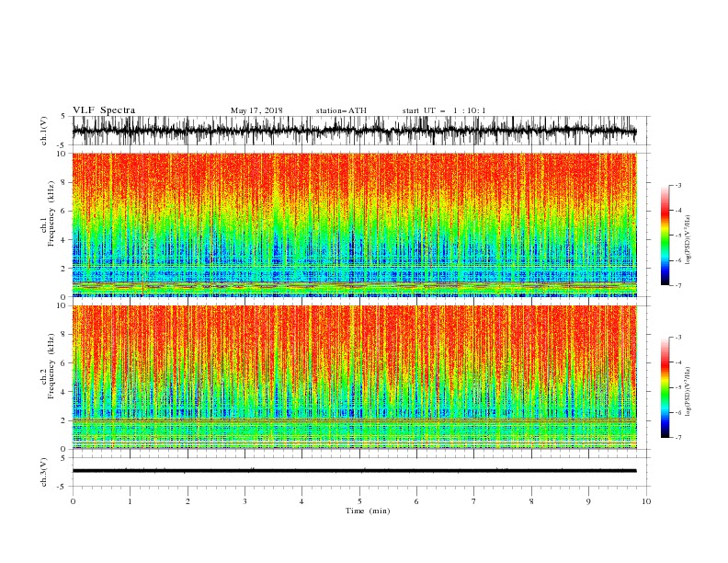Click the 'ch.2 Frequency (kHz)' axis label
This screenshot has height=563, width=728.
(x=48, y=366)
